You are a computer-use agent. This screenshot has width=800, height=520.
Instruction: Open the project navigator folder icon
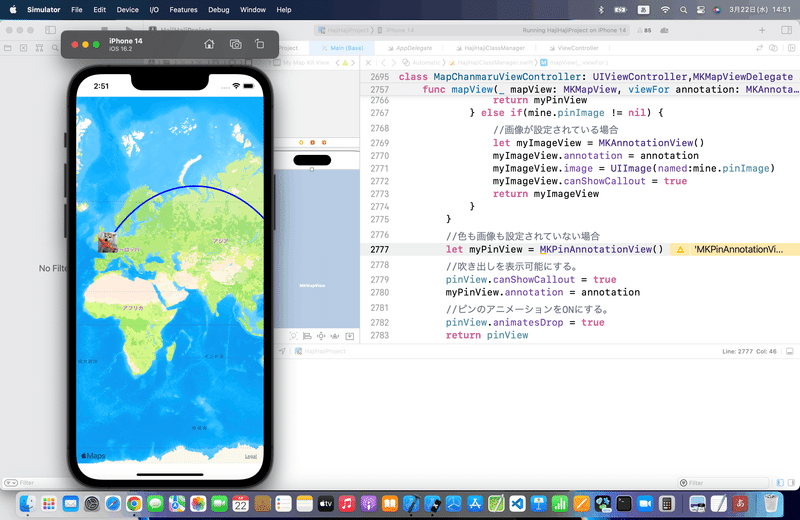8,48
